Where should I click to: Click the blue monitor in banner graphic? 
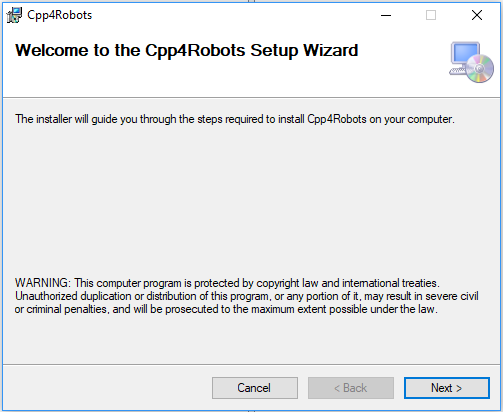click(465, 53)
